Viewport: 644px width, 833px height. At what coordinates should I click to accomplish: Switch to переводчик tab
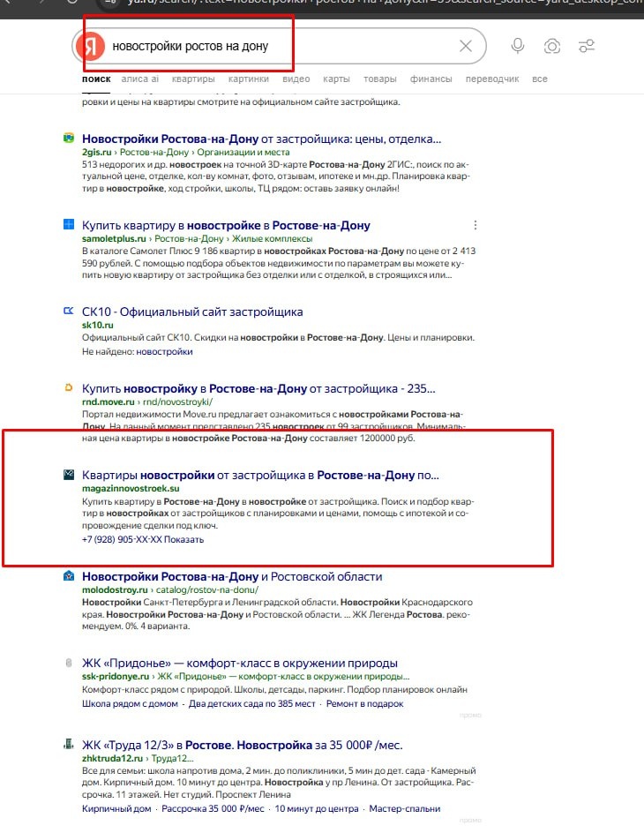coord(492,79)
